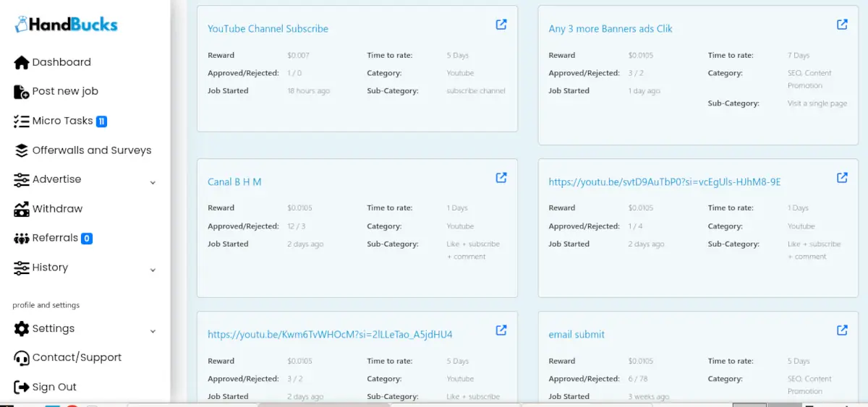Go to Offerwalls and Surveys
868x407 pixels.
[91, 150]
